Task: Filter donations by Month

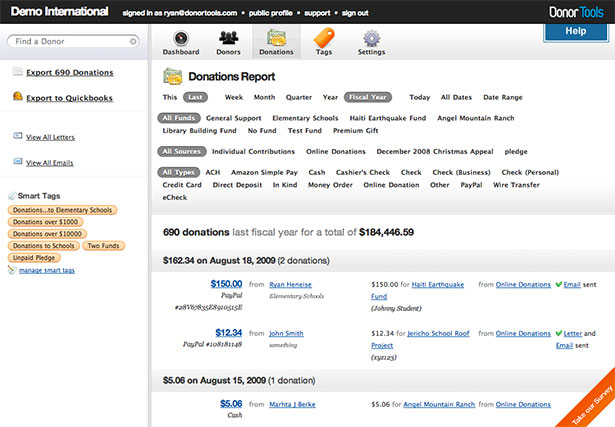Action: tap(264, 97)
